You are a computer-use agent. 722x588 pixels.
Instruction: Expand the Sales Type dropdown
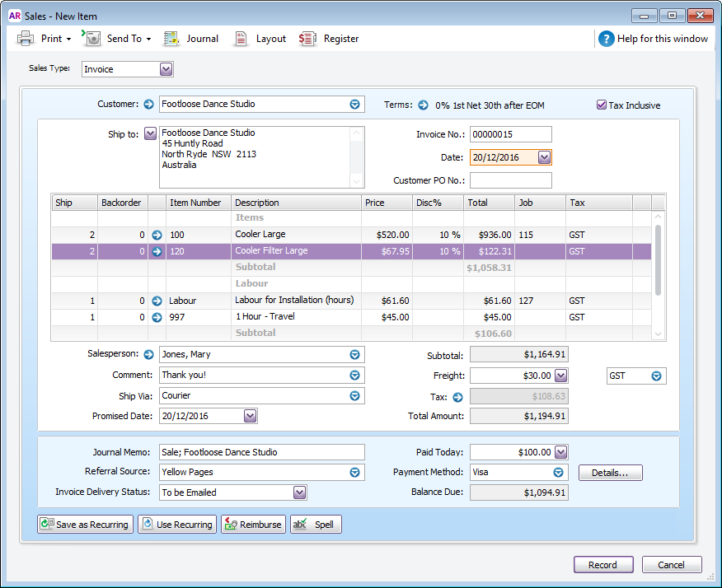pyautogui.click(x=166, y=70)
